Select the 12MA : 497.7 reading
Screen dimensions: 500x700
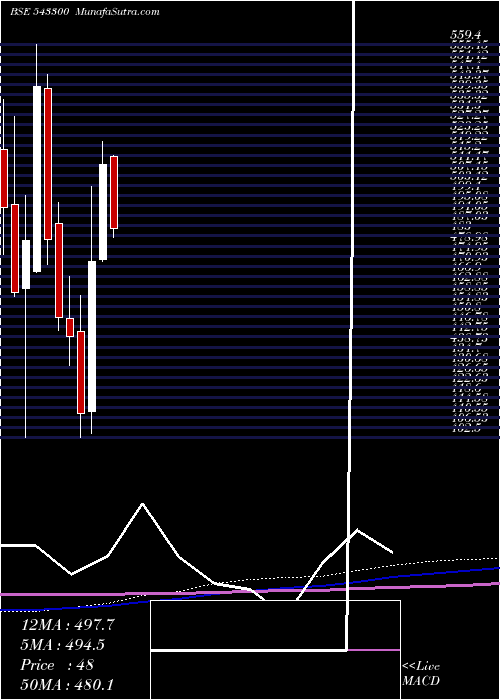68,625
